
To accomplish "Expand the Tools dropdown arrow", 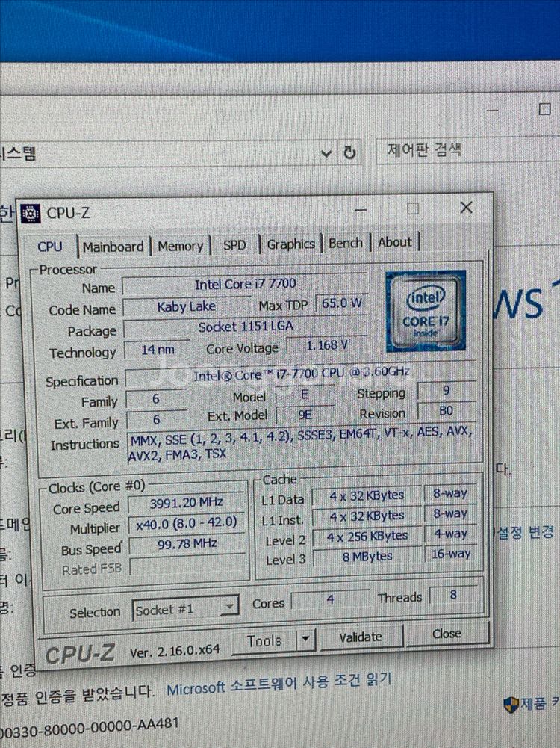I will pyautogui.click(x=306, y=639).
